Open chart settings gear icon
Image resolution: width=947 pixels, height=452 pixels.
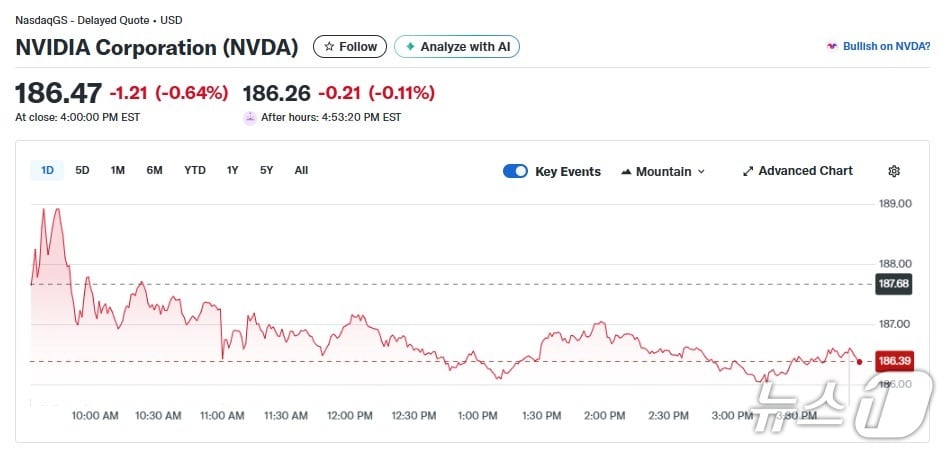(x=894, y=171)
